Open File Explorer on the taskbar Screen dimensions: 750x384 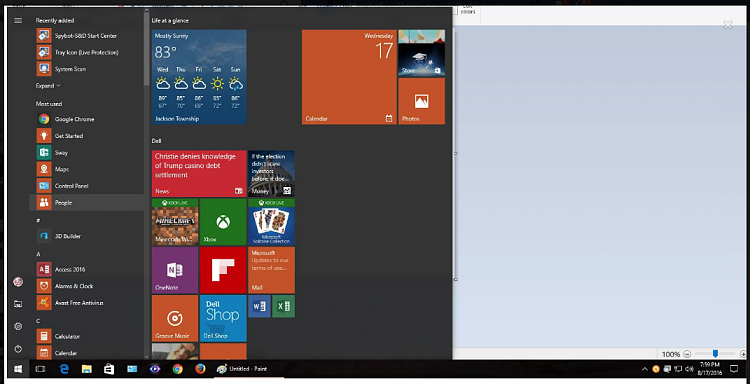coord(87,369)
